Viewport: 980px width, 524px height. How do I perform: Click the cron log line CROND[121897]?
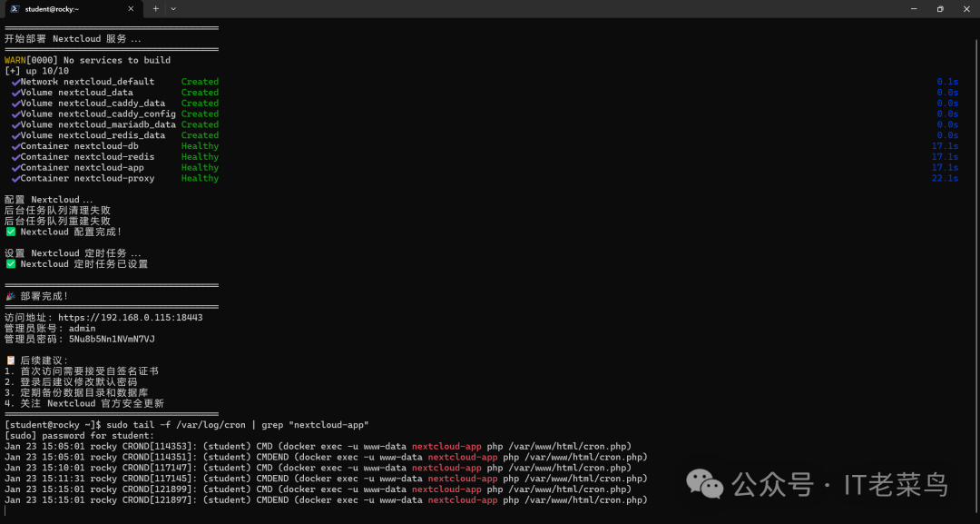point(327,499)
